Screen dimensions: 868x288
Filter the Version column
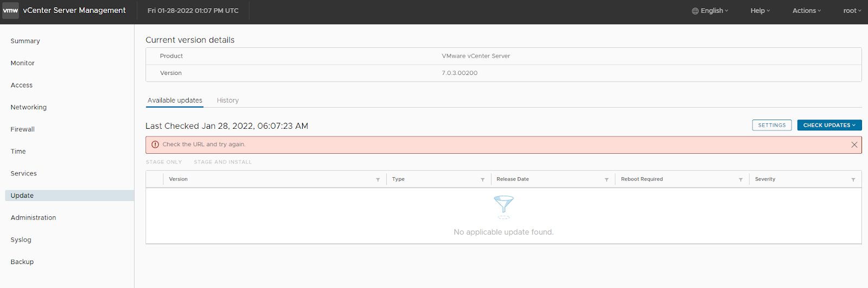tap(378, 179)
